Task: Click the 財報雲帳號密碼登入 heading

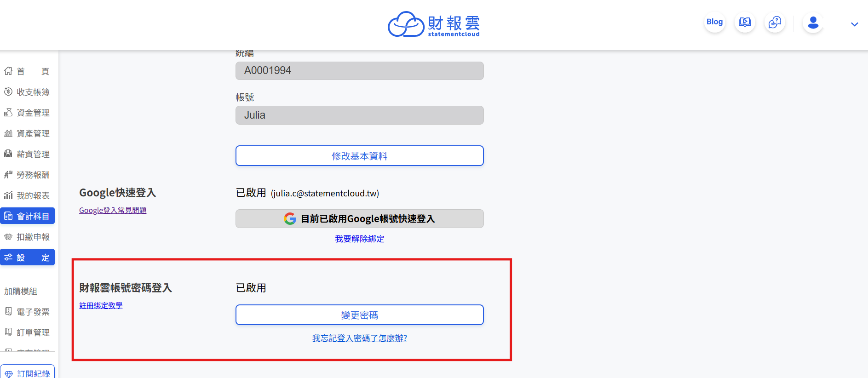Action: pyautogui.click(x=126, y=288)
